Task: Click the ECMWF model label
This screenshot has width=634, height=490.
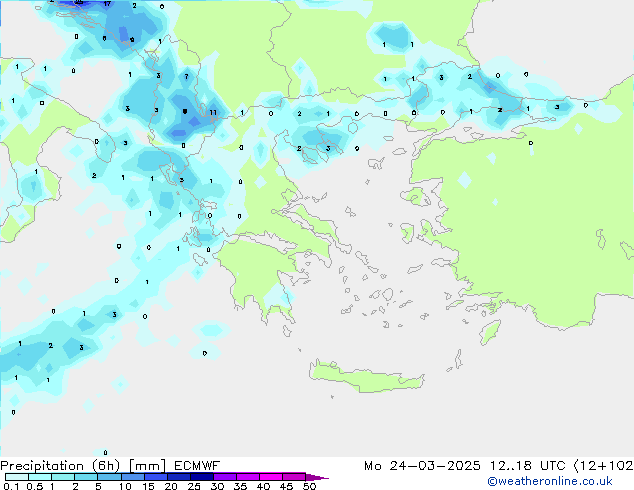Action: [197, 466]
